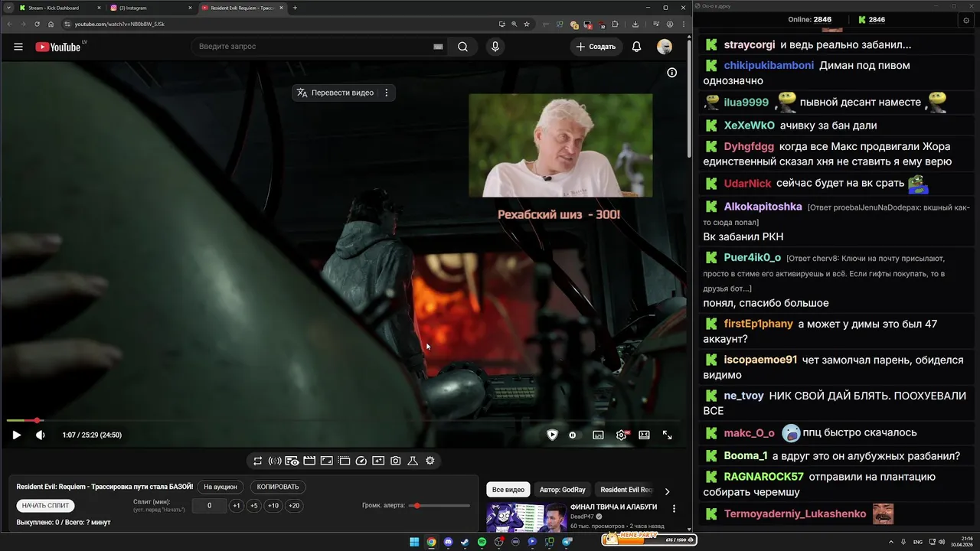Click the film-strip icon in extension toolbar
The height and width of the screenshot is (551, 980).
pyautogui.click(x=344, y=461)
